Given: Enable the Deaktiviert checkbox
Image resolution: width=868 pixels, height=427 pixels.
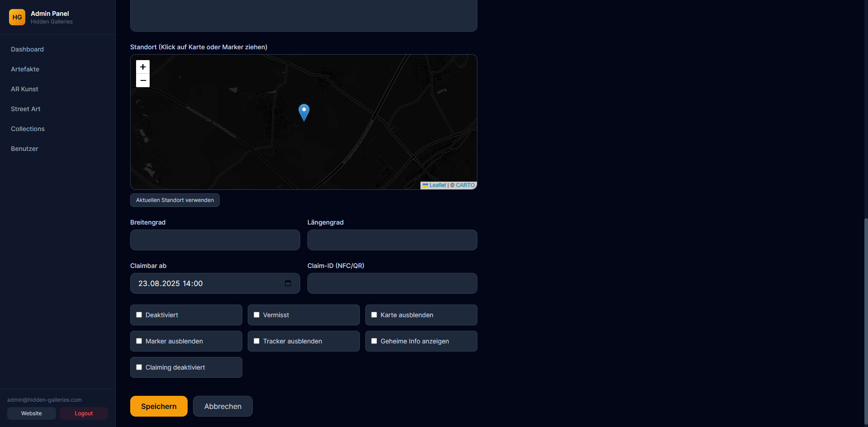Looking at the screenshot, I should pos(139,315).
